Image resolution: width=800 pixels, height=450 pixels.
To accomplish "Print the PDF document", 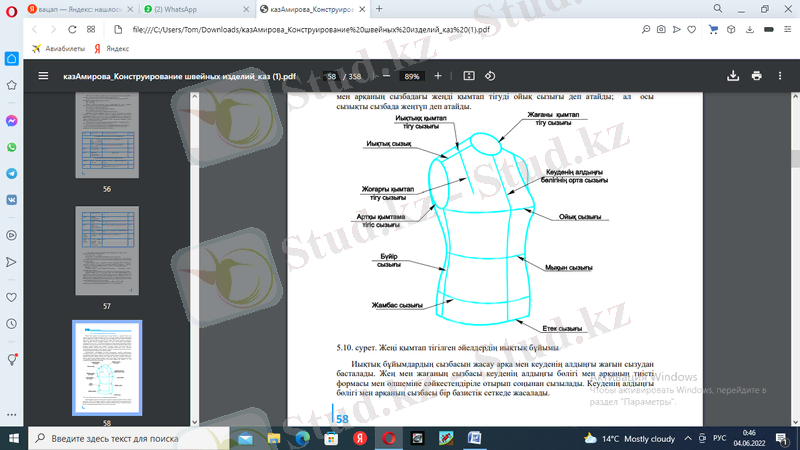I will 757,76.
